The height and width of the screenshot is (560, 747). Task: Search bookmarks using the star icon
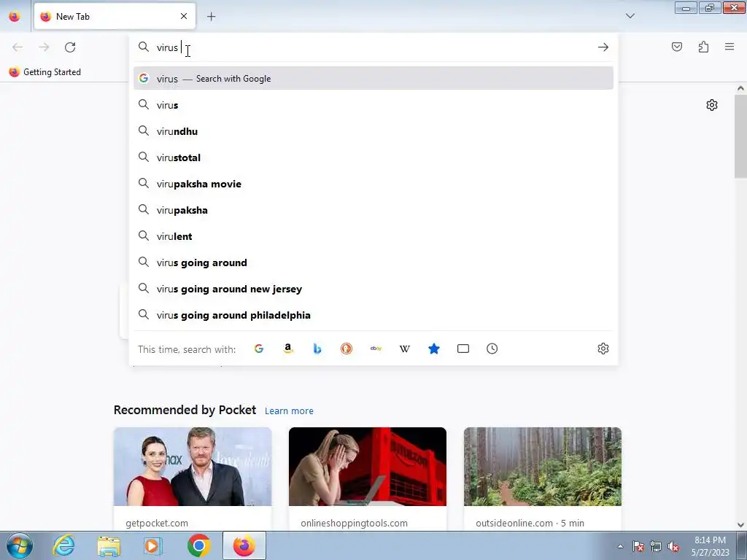[434, 349]
